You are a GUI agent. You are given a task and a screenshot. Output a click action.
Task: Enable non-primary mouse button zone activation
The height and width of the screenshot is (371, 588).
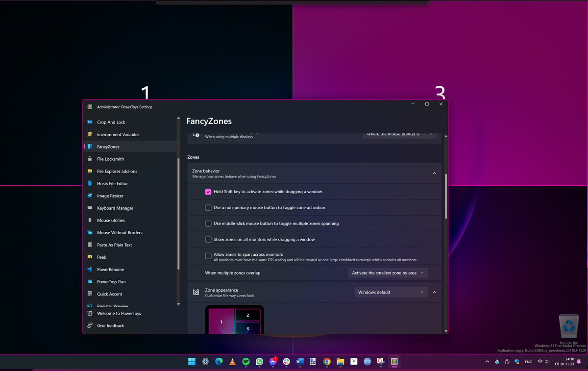[x=208, y=207]
